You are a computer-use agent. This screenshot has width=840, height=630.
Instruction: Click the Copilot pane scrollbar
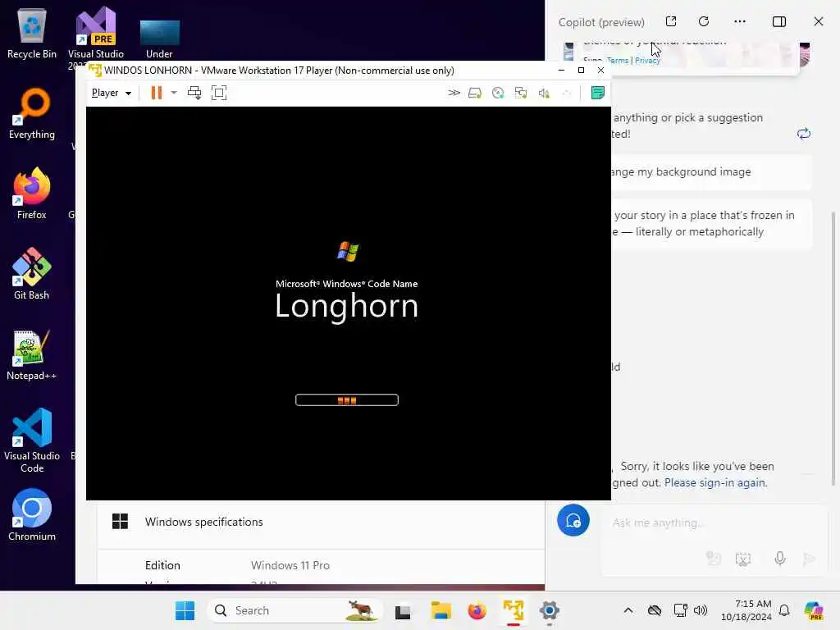tap(833, 348)
